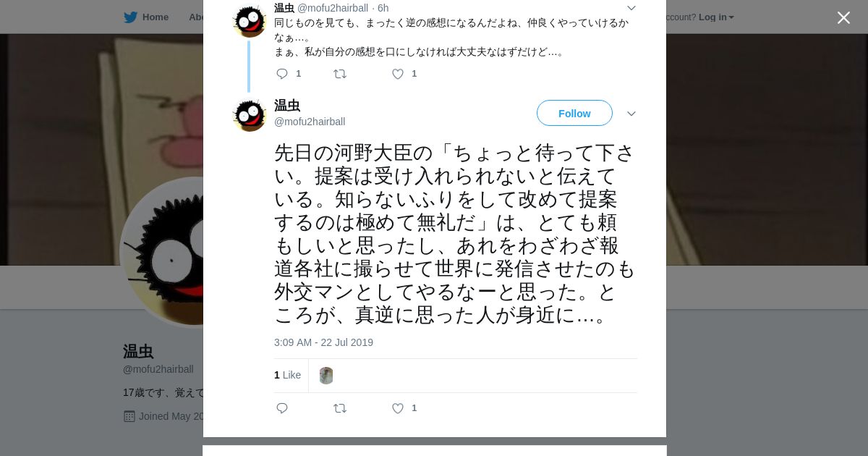Close the tweet overlay with X
This screenshot has width=868, height=456.
pyautogui.click(x=843, y=17)
